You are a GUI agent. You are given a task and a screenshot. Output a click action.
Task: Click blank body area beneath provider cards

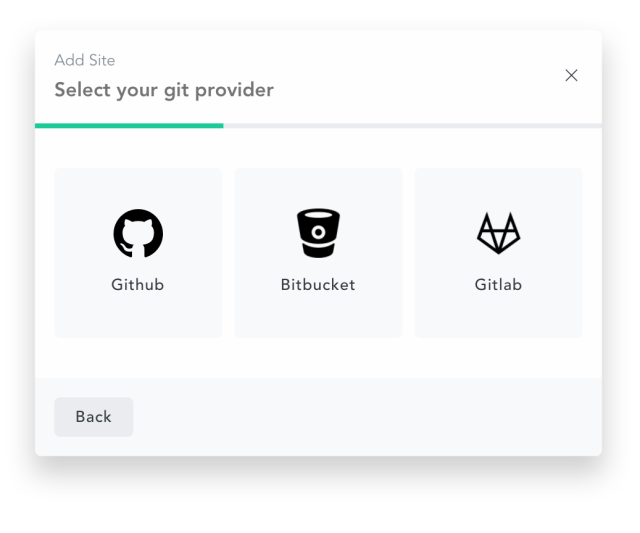pyautogui.click(x=318, y=358)
